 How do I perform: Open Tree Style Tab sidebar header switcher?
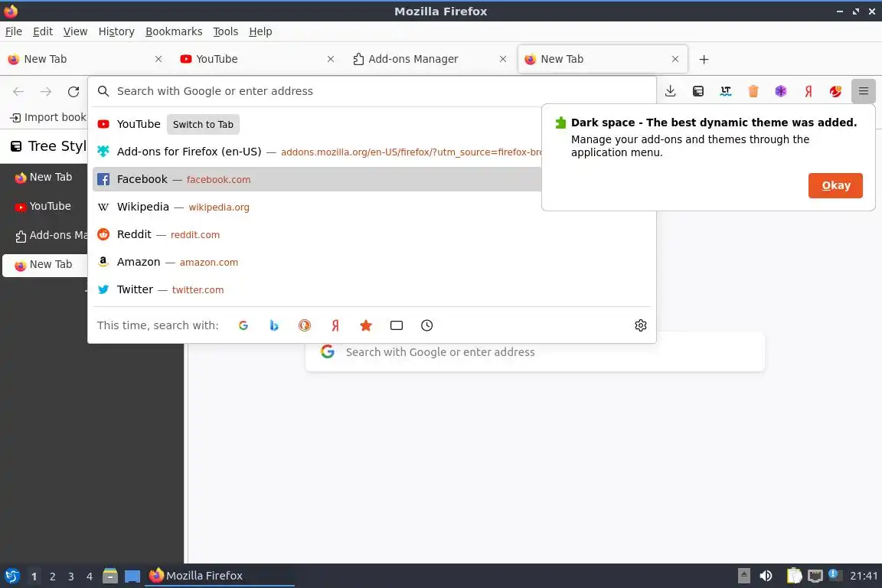(x=47, y=146)
